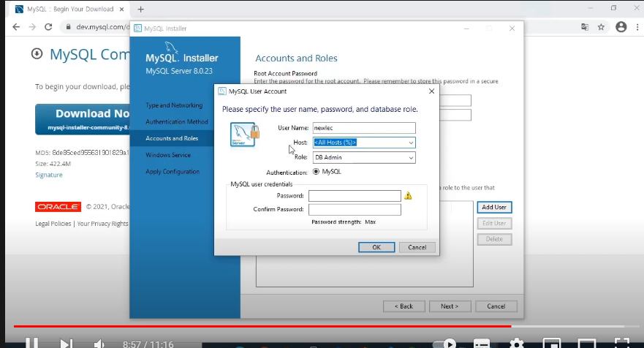644x348 pixels.
Task: Click the Delete user button
Action: (494, 239)
